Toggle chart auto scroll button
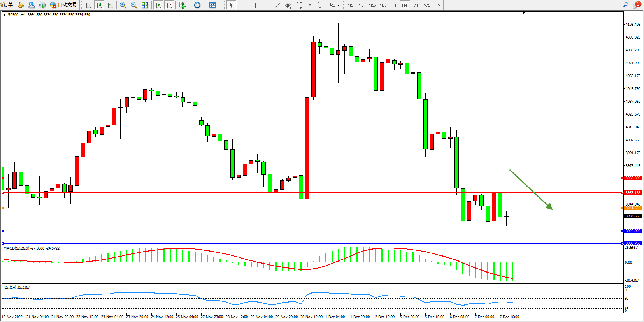This screenshot has height=322, width=644. click(x=158, y=5)
